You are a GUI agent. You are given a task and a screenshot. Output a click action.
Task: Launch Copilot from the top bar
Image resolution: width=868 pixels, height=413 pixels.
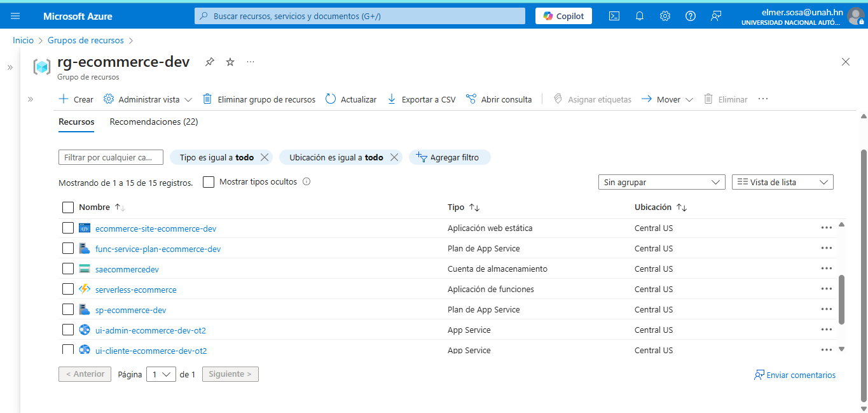[563, 15]
